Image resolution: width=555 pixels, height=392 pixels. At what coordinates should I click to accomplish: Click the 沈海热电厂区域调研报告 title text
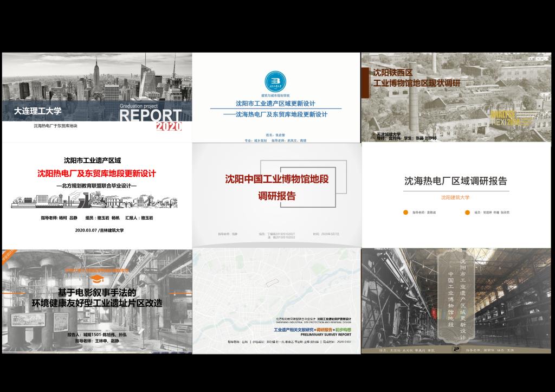[455, 181]
